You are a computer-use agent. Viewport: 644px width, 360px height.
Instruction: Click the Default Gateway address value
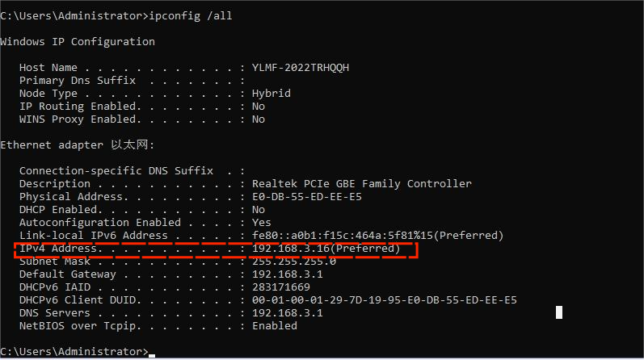tap(288, 274)
